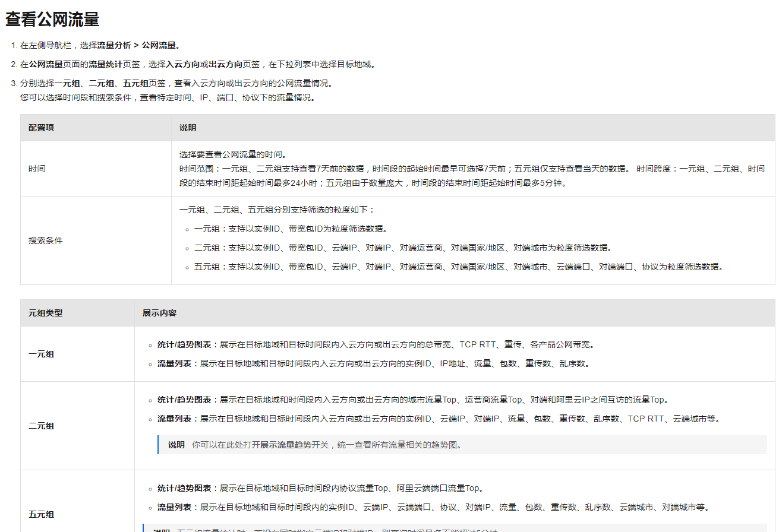Click the heading 查看公网流量
Image resolution: width=779 pixels, height=532 pixels.
pos(52,20)
